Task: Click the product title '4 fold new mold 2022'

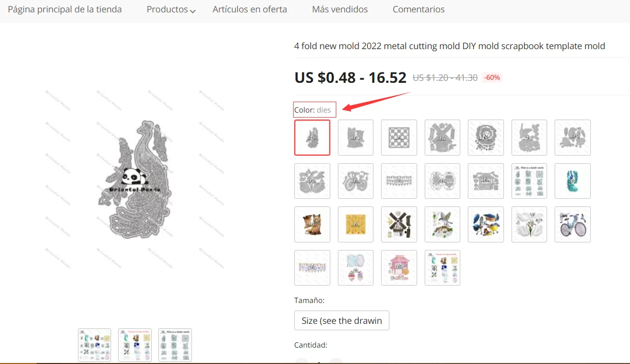Action: pyautogui.click(x=449, y=46)
